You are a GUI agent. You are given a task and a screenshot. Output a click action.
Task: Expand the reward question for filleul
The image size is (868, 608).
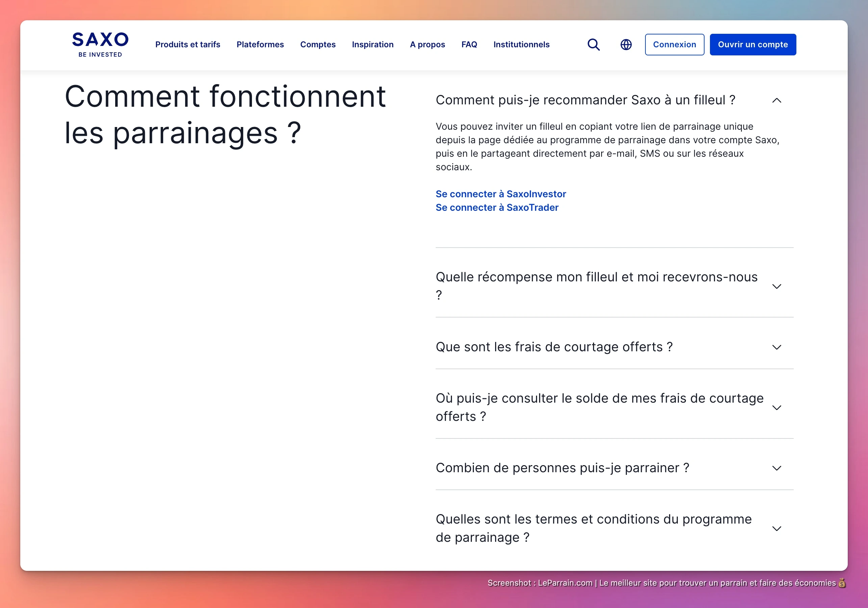[777, 286]
